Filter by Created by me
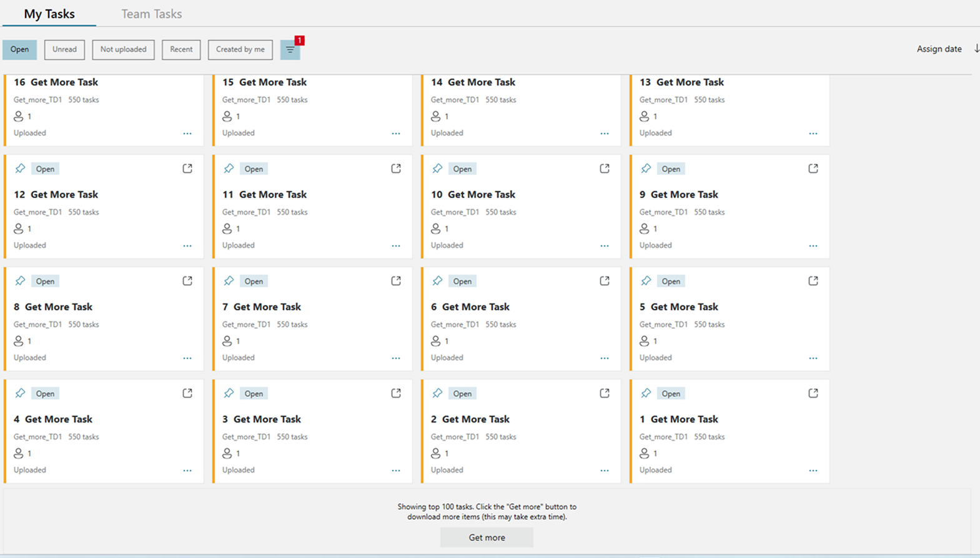Screen dimensions: 980x558 tap(240, 49)
